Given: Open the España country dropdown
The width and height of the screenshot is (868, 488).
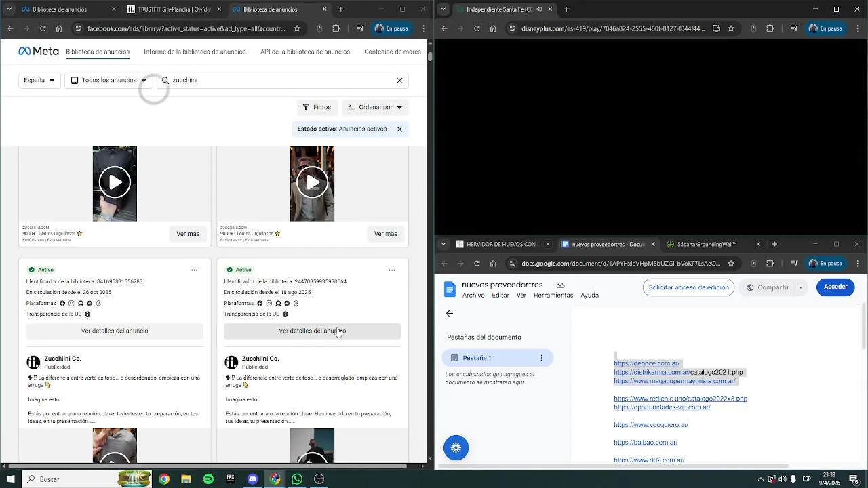Looking at the screenshot, I should click(39, 80).
